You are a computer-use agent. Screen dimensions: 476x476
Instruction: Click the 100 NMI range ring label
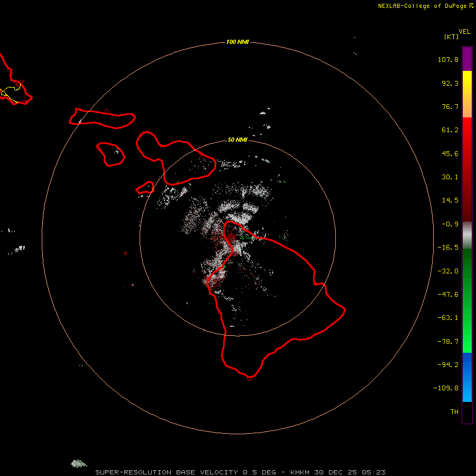(237, 42)
